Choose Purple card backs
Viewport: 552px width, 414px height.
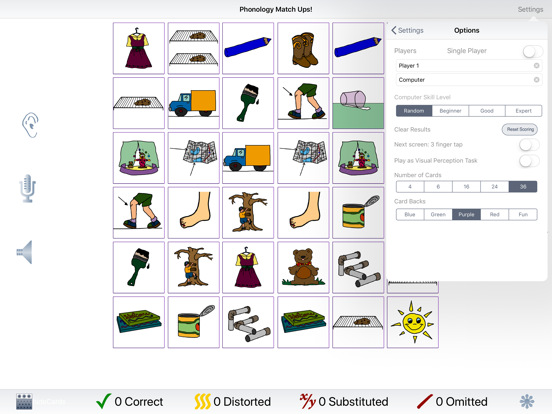tap(466, 214)
